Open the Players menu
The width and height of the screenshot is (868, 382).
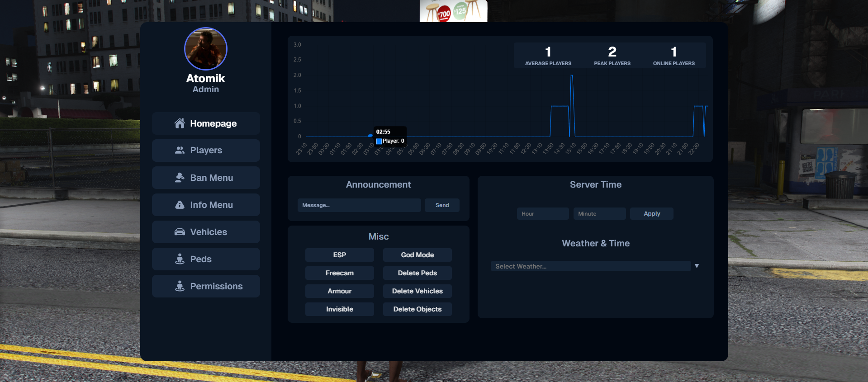tap(206, 151)
